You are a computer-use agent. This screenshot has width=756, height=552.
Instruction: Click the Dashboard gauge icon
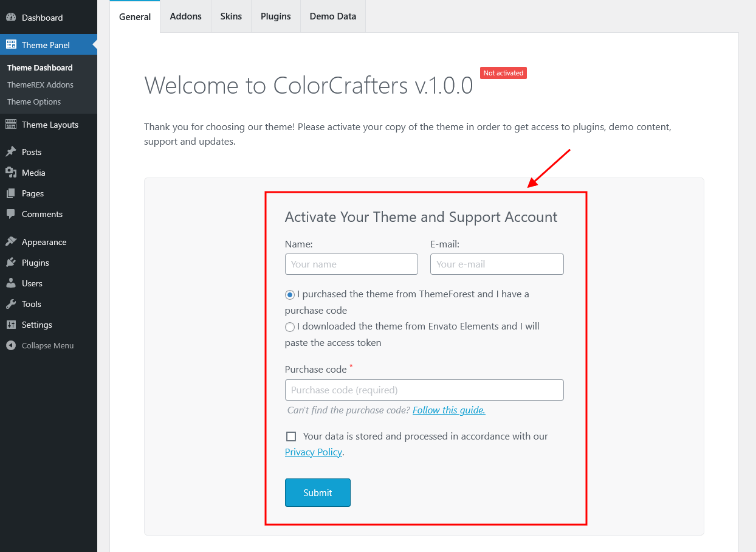pyautogui.click(x=11, y=18)
